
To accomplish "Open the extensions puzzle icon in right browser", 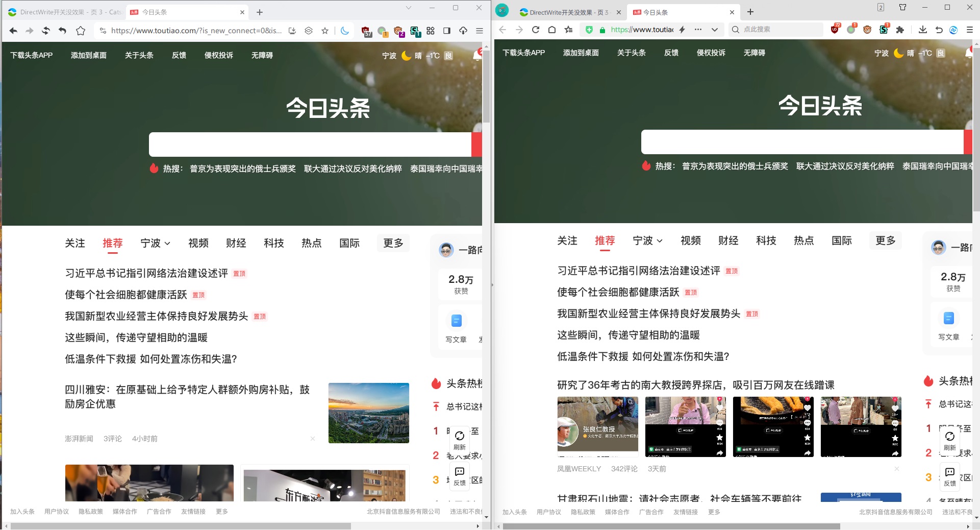I will pos(900,30).
